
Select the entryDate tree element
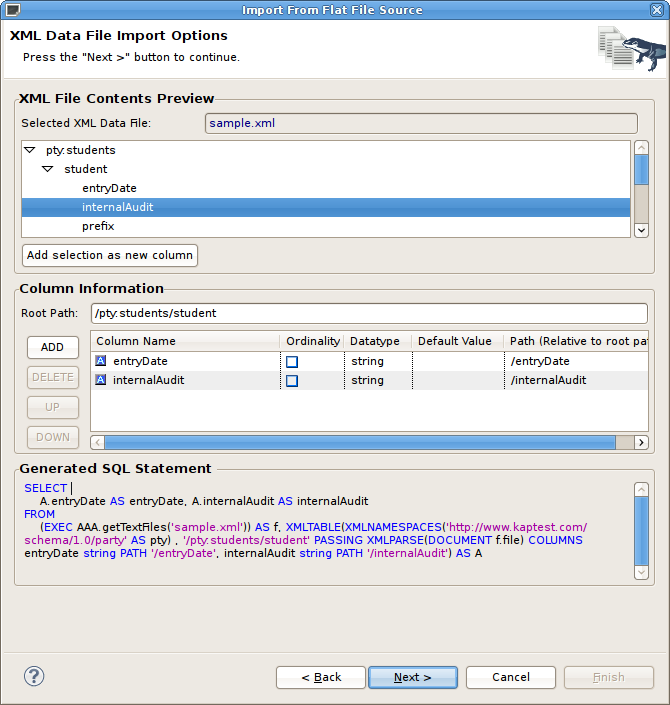click(109, 188)
